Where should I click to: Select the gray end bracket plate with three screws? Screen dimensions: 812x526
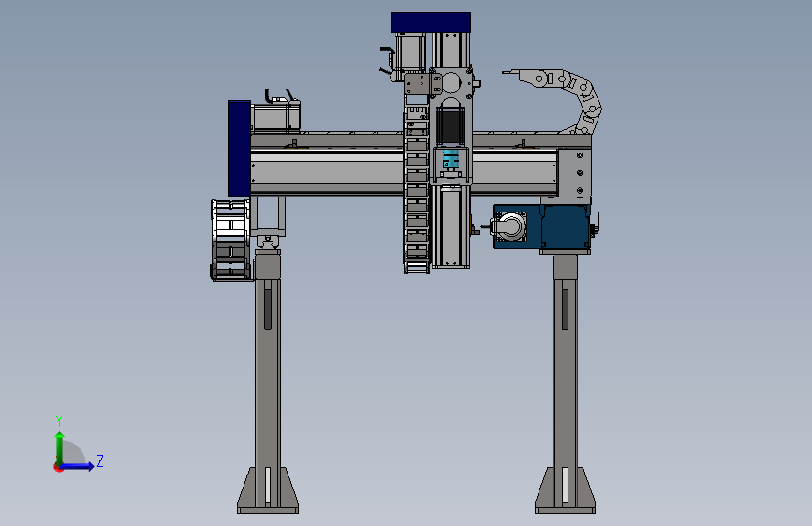point(574,173)
